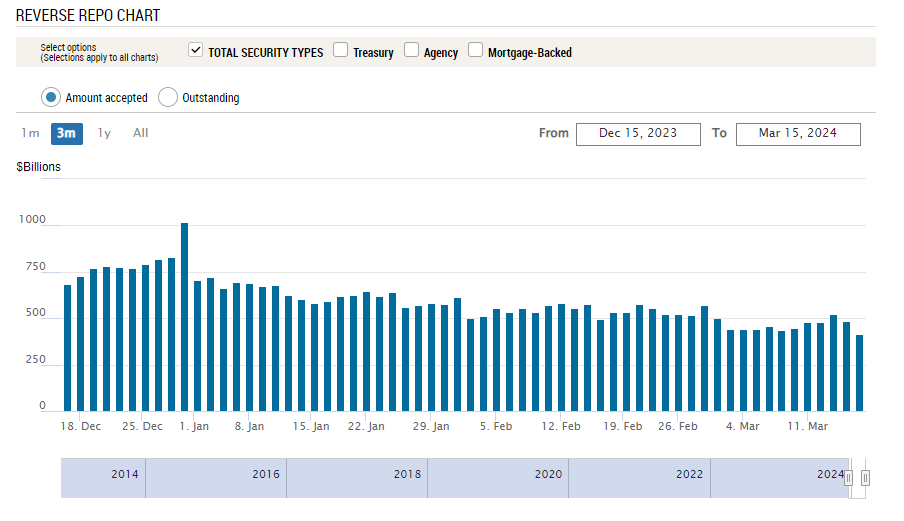The image size is (904, 521).
Task: Click the To date field
Action: (798, 134)
